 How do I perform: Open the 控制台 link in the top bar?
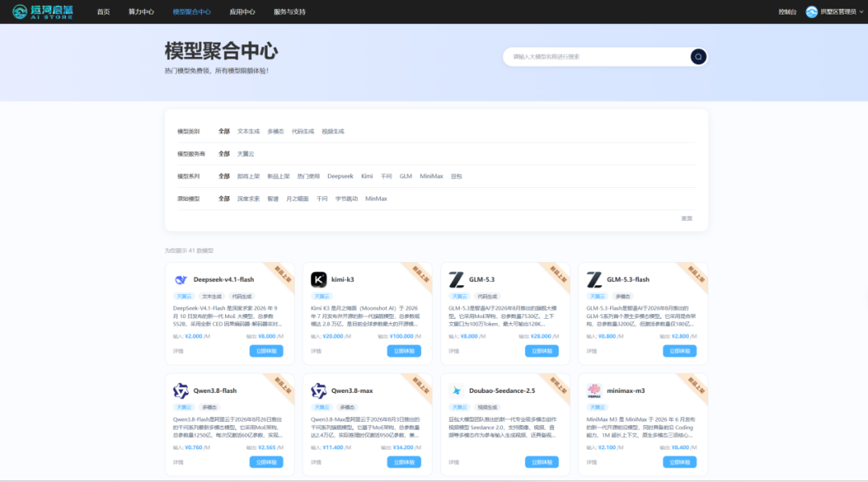pyautogui.click(x=787, y=11)
